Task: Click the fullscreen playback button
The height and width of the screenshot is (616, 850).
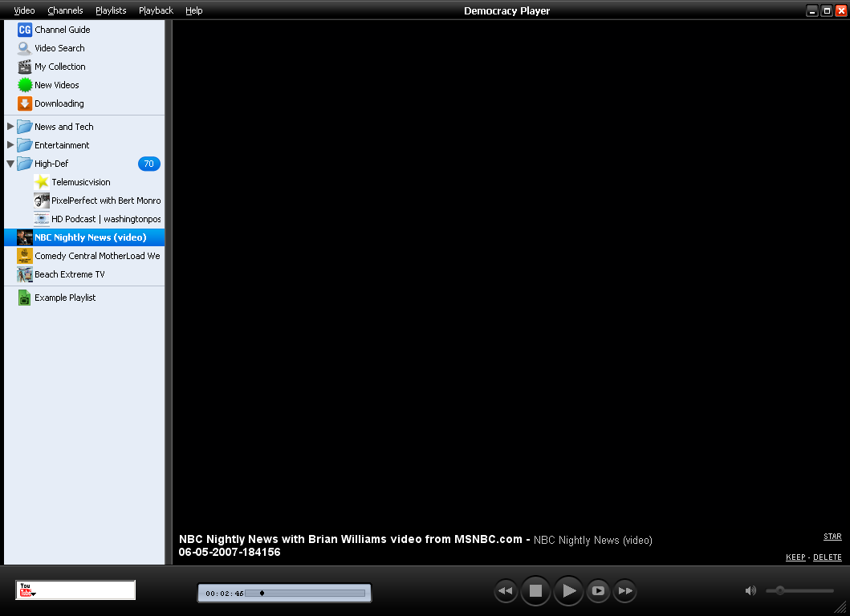Action: coord(598,590)
